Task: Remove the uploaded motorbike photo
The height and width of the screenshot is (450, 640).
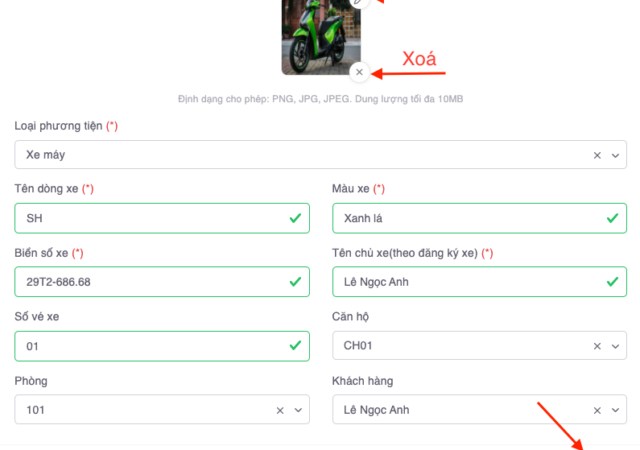Action: 360,72
